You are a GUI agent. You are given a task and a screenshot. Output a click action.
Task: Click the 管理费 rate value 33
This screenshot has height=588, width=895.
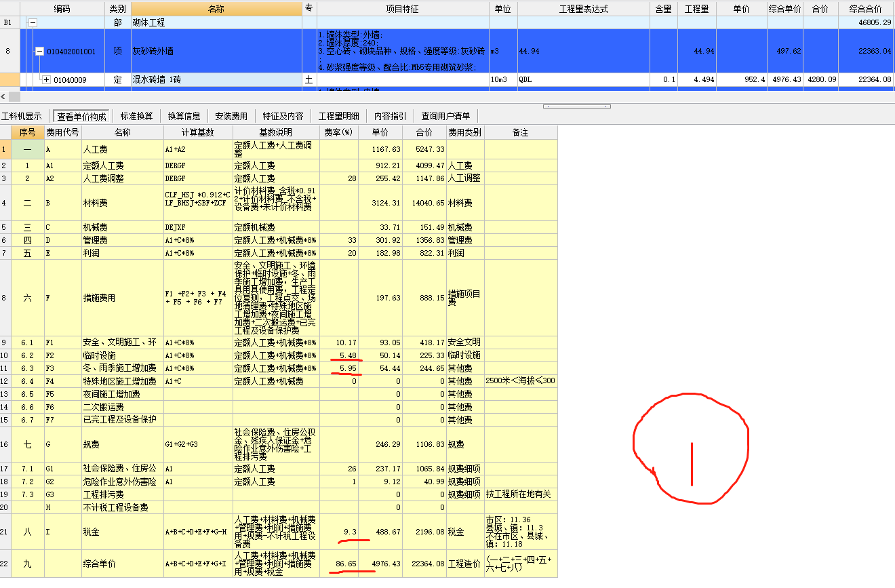(x=339, y=240)
